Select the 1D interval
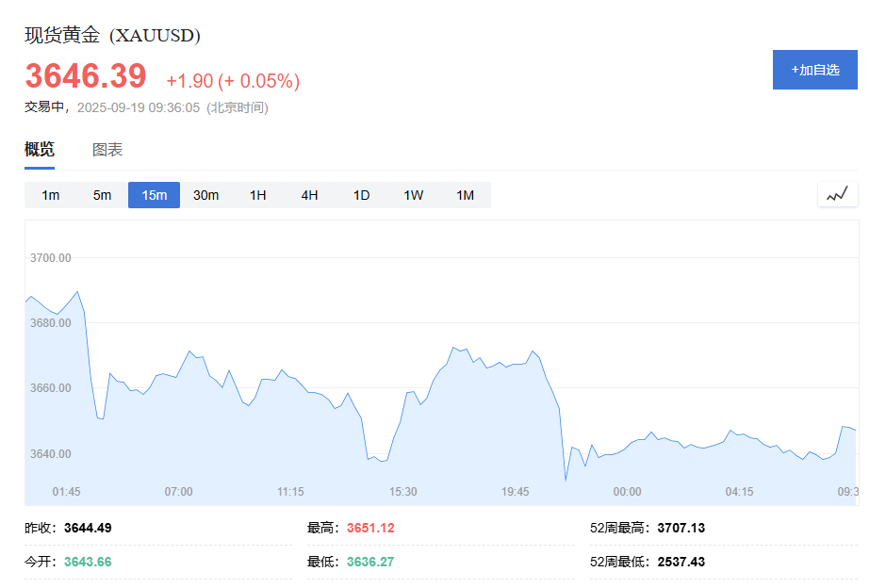The image size is (886, 588). [x=360, y=194]
